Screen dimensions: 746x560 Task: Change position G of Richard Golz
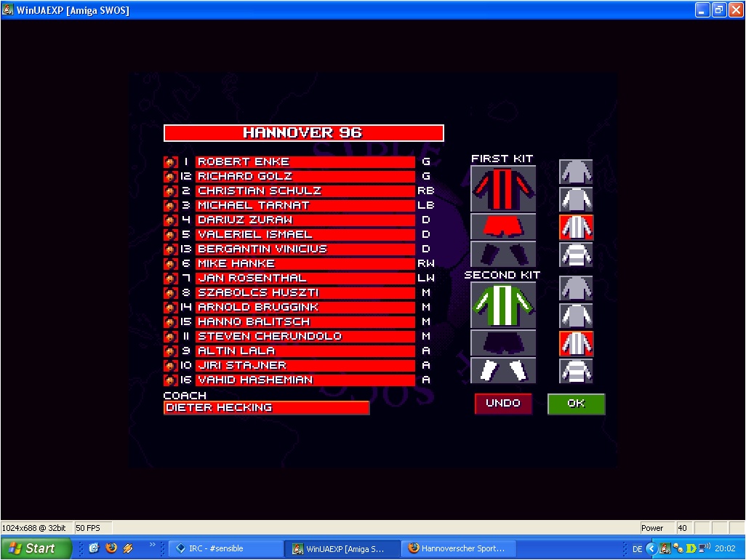tap(426, 177)
